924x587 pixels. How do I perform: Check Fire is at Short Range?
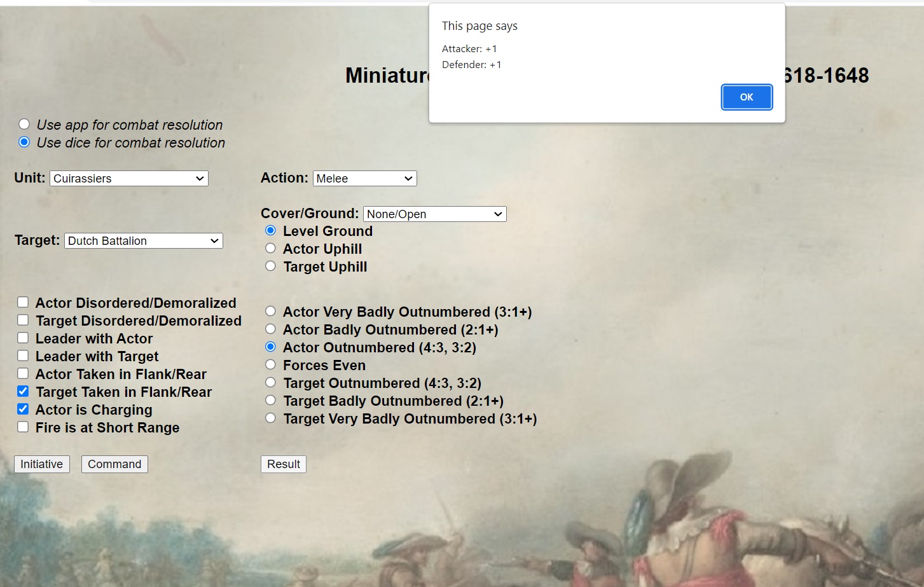[x=23, y=427]
